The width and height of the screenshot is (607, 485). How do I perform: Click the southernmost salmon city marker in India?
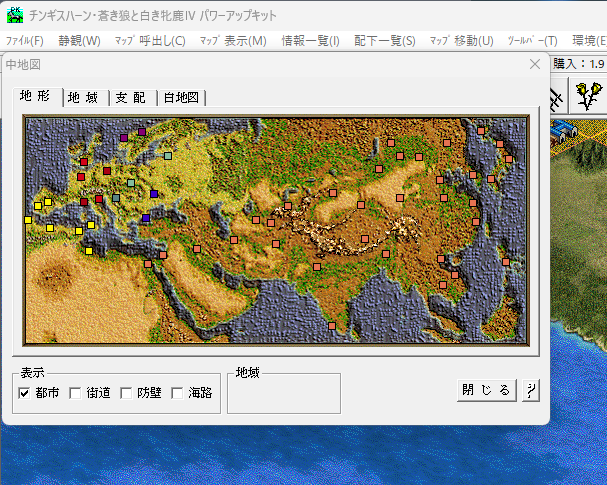click(x=332, y=326)
